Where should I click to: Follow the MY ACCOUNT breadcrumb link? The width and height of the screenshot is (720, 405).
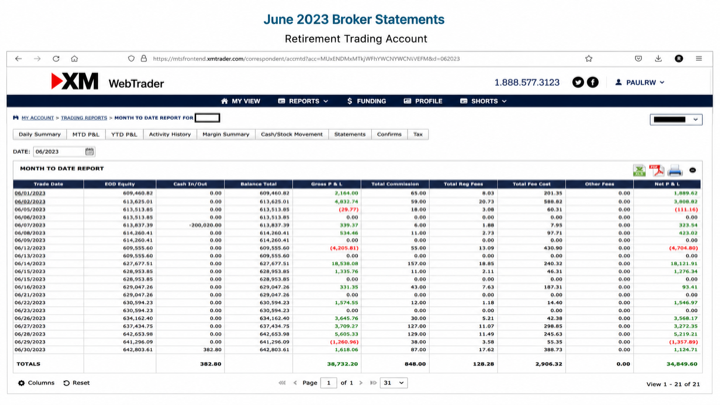[x=38, y=118]
